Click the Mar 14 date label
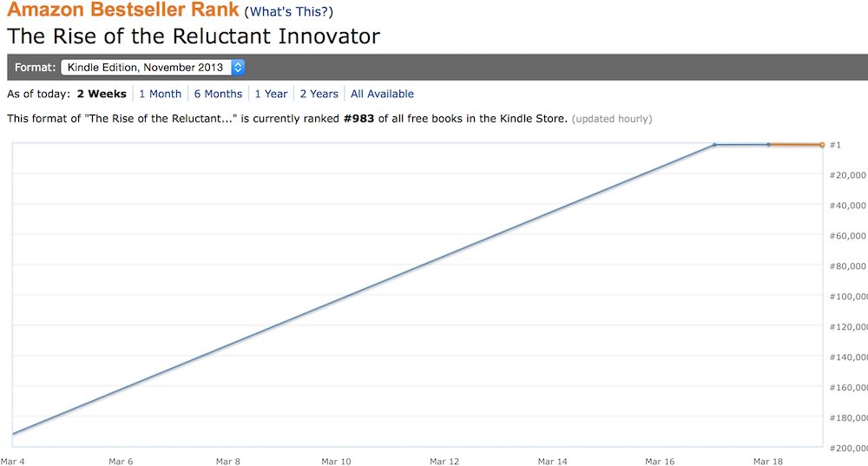The height and width of the screenshot is (466, 868). pos(552,462)
